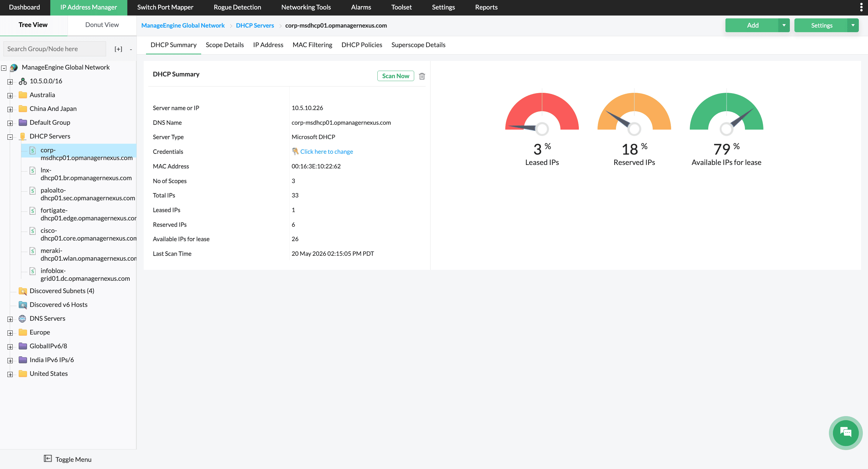
Task: Click the India IPv6 IPs/6 folder icon
Action: coord(23,360)
